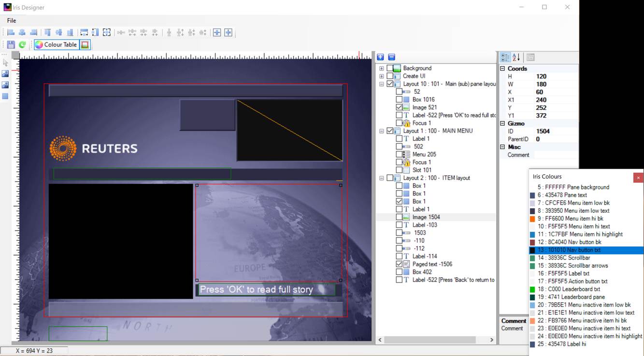The width and height of the screenshot is (644, 356).
Task: Select the Menu 205 tree item
Action: [424, 154]
